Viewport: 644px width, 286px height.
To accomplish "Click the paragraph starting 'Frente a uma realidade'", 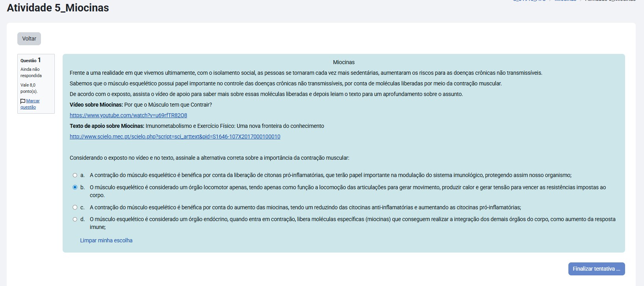I will (306, 73).
